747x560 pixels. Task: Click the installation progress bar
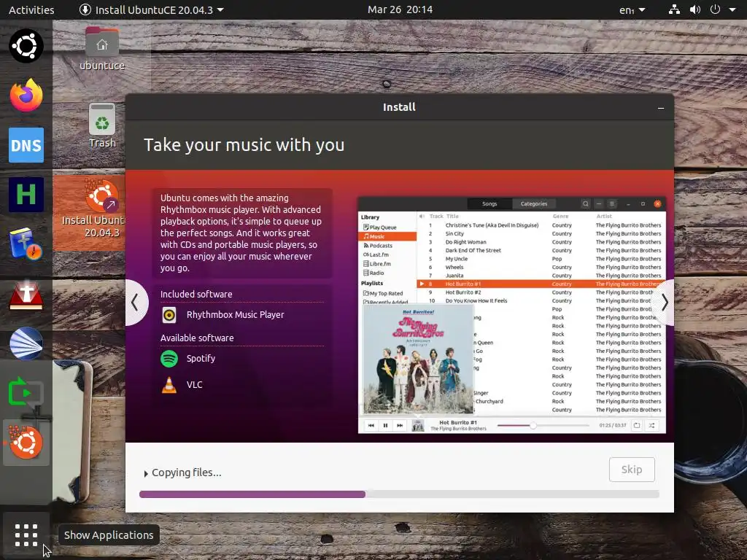[399, 494]
